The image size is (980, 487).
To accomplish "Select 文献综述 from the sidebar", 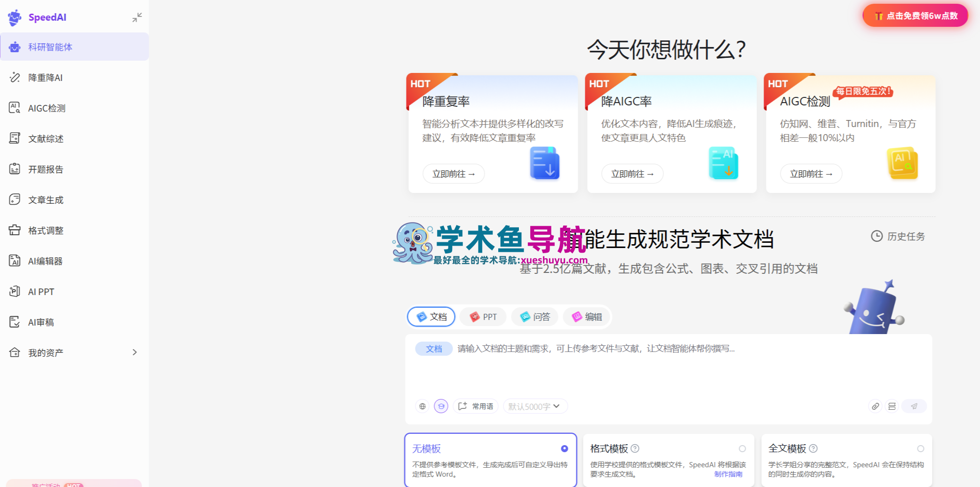I will coord(45,138).
